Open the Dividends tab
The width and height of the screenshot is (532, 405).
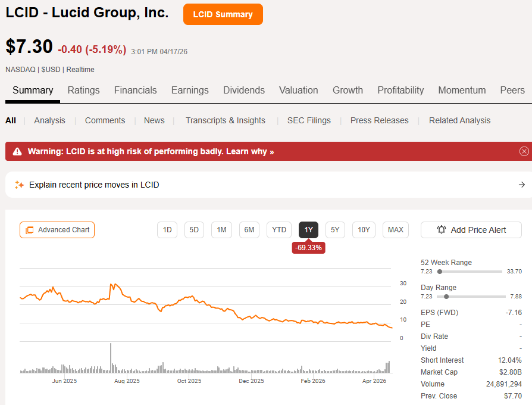tap(243, 91)
